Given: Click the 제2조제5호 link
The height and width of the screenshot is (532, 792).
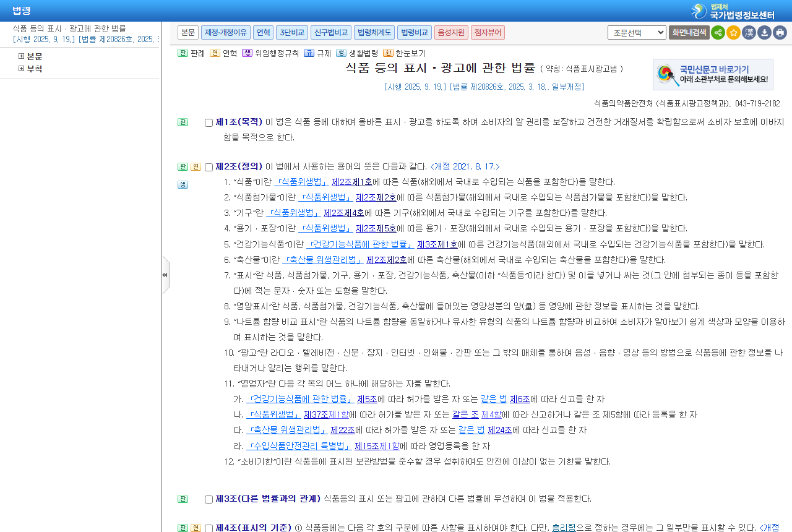Looking at the screenshot, I should point(376,228).
